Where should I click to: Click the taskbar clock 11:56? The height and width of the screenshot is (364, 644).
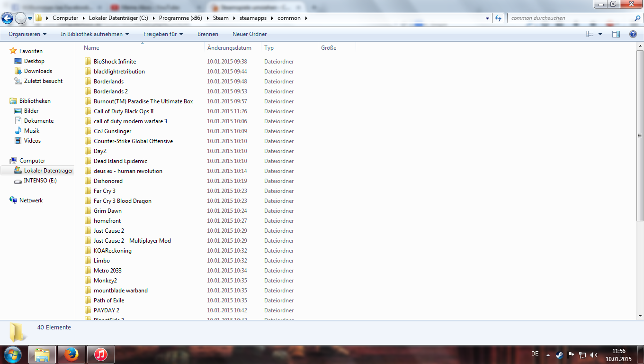point(618,351)
